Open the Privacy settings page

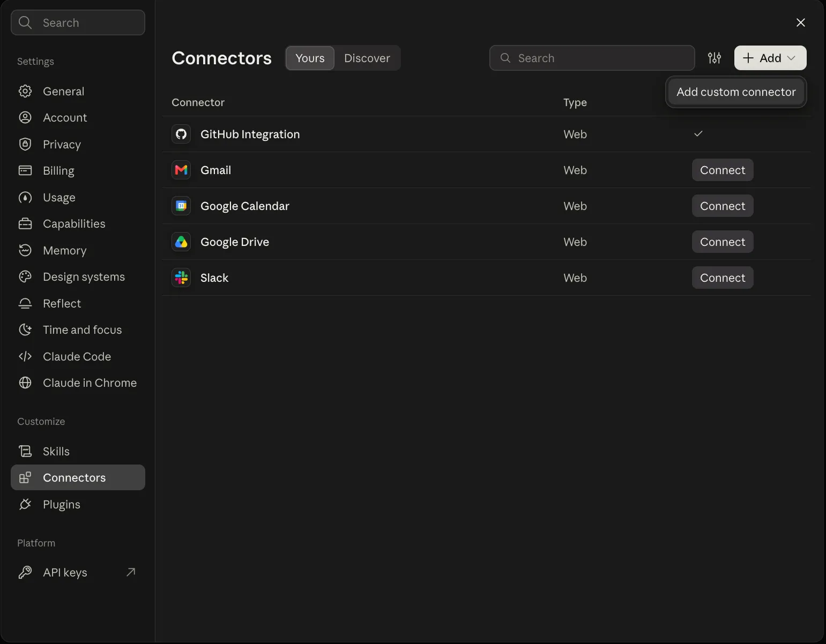[78, 144]
